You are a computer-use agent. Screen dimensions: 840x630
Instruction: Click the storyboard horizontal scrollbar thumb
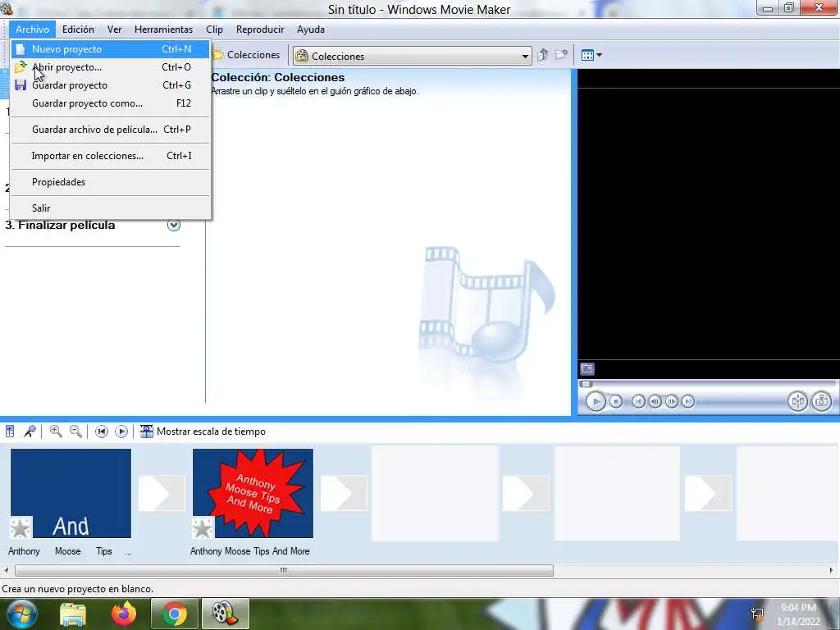[284, 571]
